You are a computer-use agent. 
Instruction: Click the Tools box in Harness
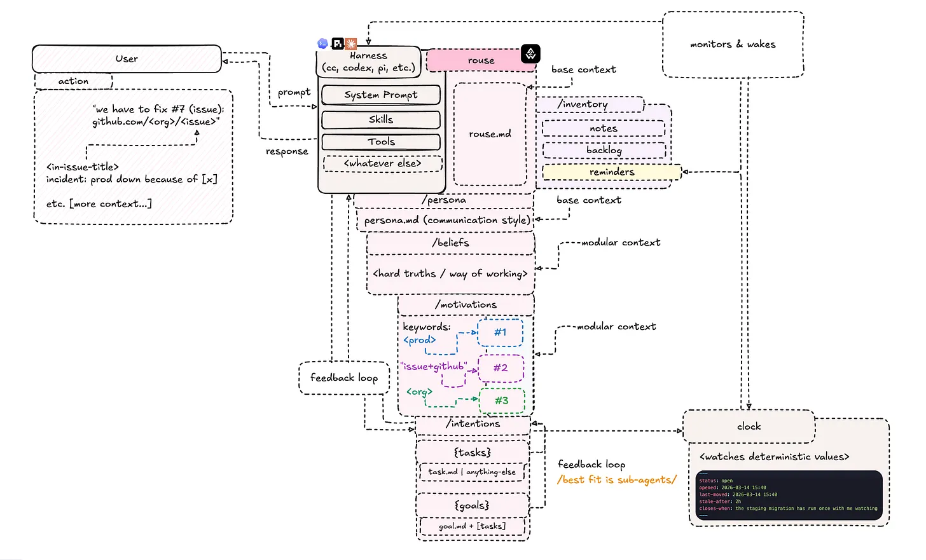click(x=381, y=142)
